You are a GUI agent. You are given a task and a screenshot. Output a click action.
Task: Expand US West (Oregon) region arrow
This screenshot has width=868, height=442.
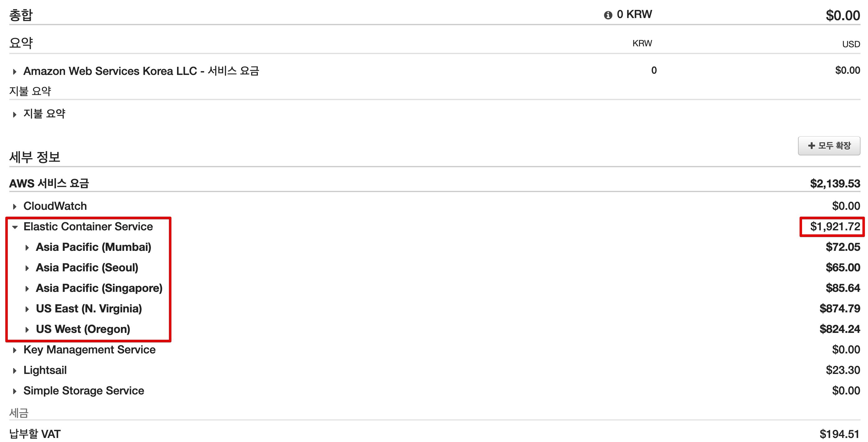pos(27,330)
